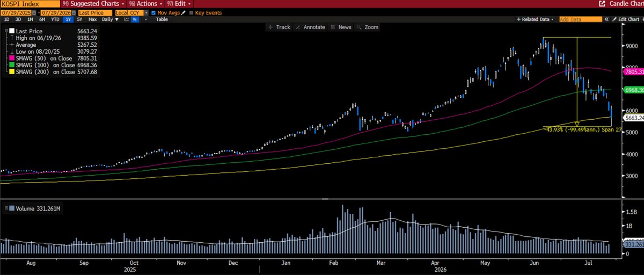The width and height of the screenshot is (644, 275).
Task: Click the white Last Price color swatch
Action: (12, 31)
